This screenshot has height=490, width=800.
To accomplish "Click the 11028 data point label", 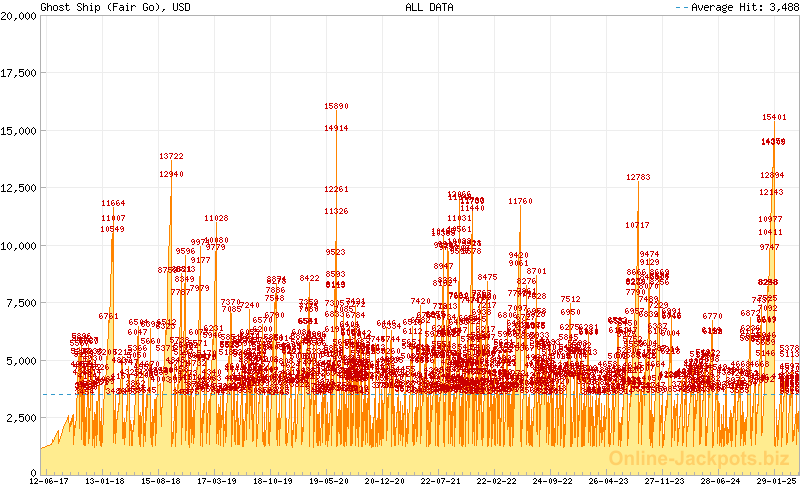I will [216, 218].
